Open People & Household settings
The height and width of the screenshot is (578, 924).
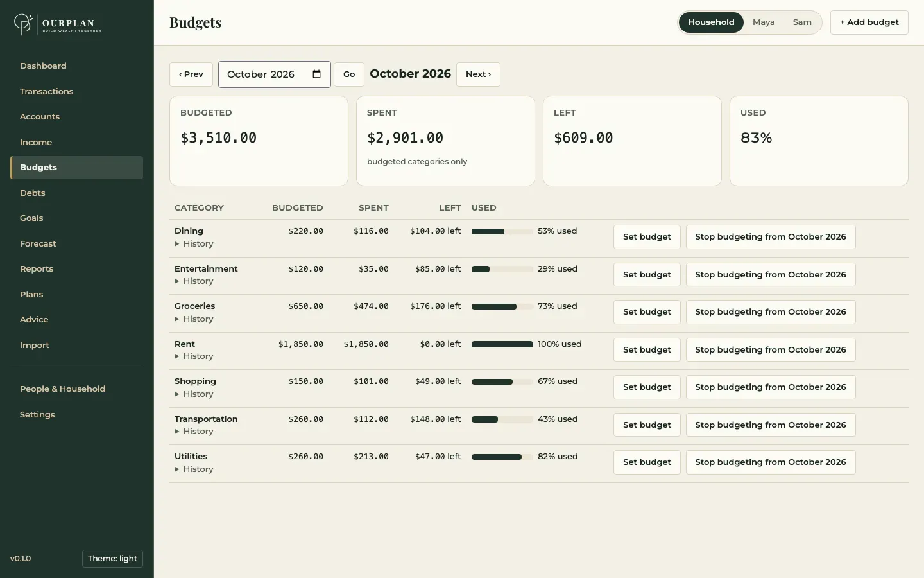click(76, 389)
